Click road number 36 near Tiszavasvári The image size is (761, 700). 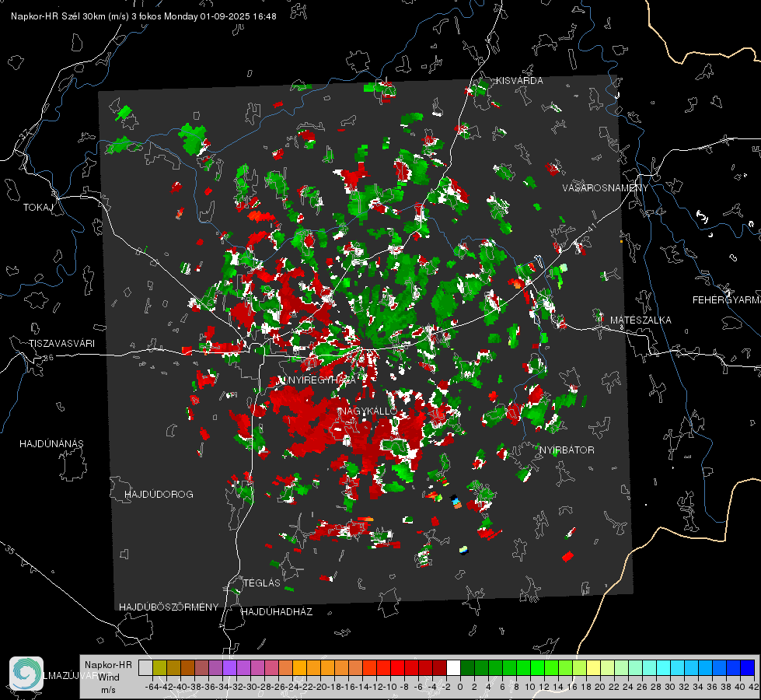48,358
